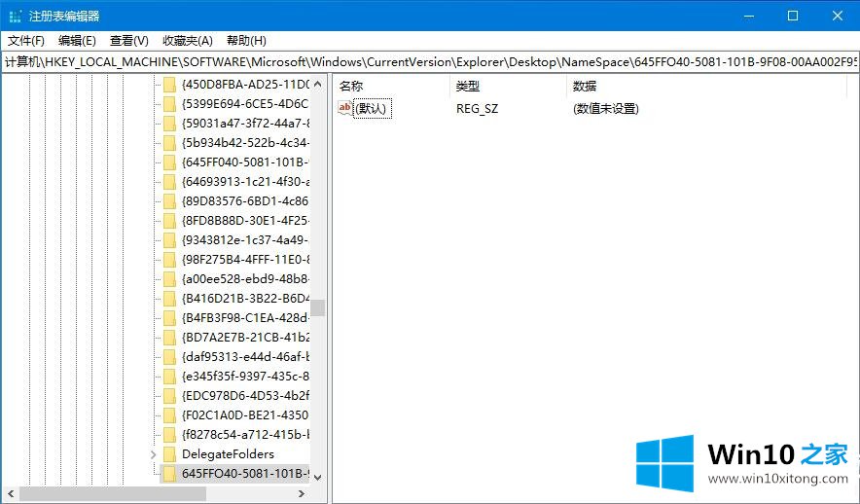Select folder icon of {e345f35f-9397-435c key
Viewport: 860px width, 504px height.
tap(169, 377)
